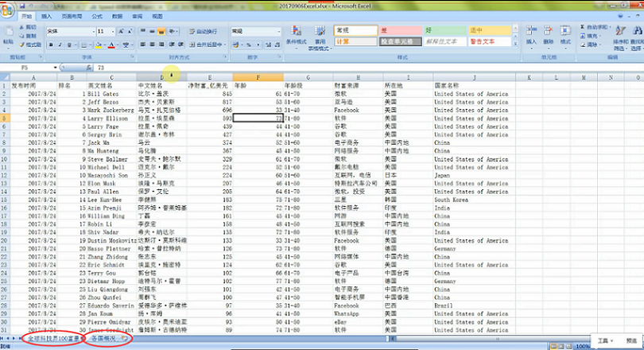The width and height of the screenshot is (644, 350).
Task: Open the font size dropdown
Action: pos(115,32)
